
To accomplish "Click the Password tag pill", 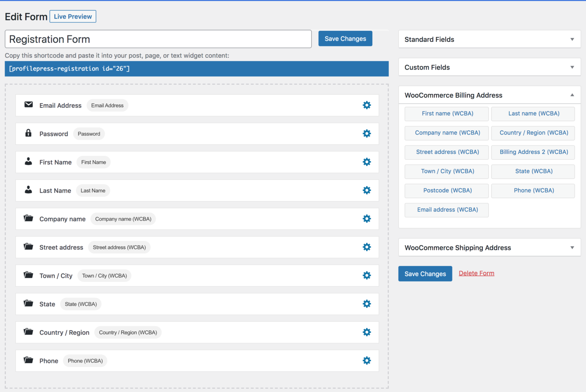I will click(89, 134).
